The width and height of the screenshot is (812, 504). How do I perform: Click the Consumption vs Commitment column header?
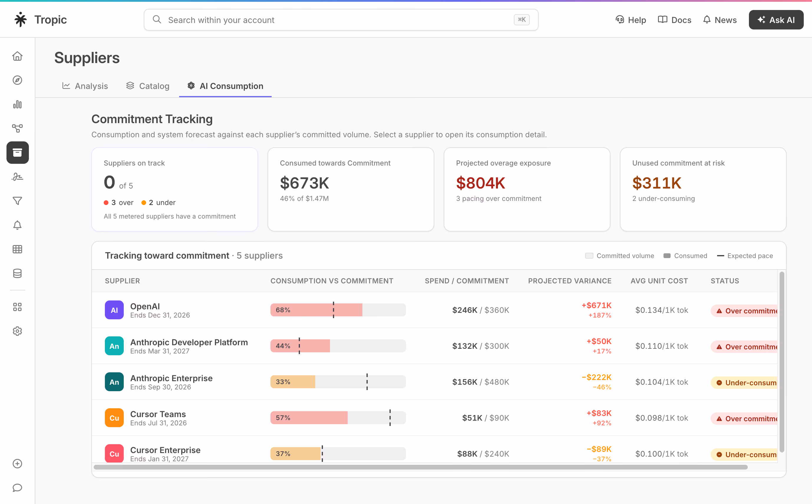coord(332,281)
